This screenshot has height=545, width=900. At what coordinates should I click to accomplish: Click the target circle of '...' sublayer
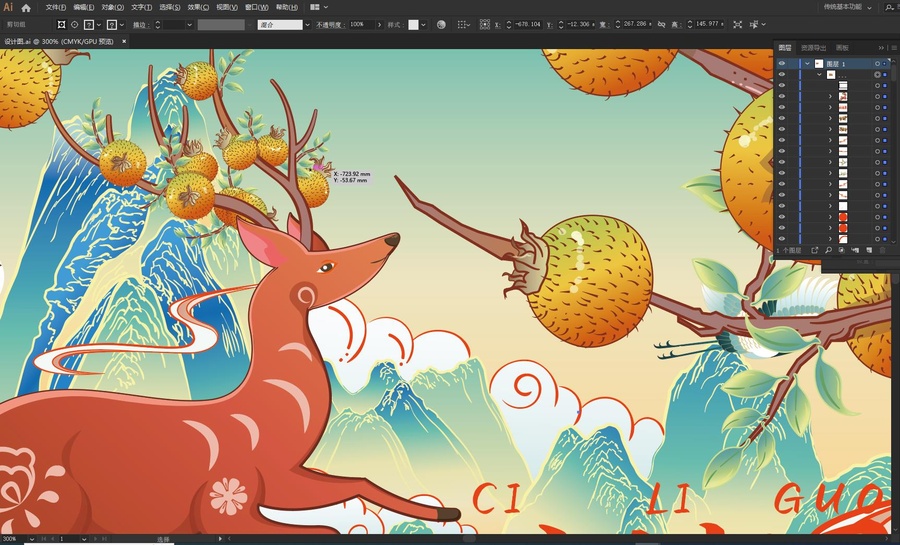pos(877,75)
